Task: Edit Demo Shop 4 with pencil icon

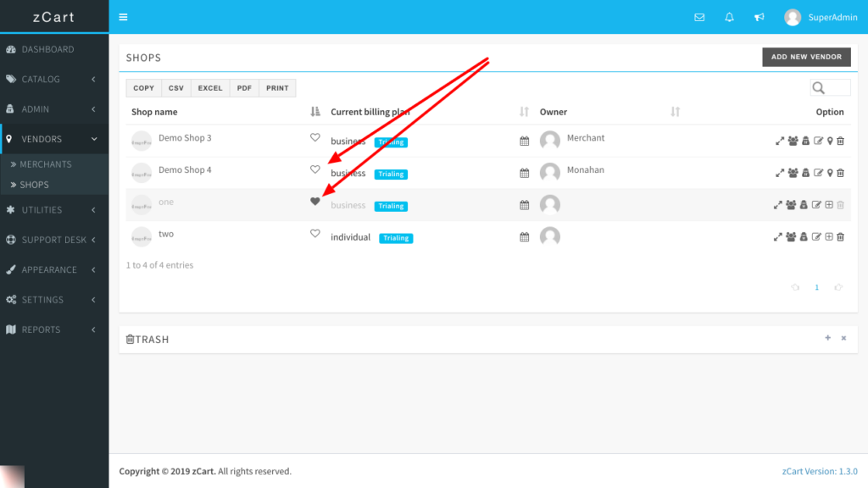Action: click(x=817, y=173)
